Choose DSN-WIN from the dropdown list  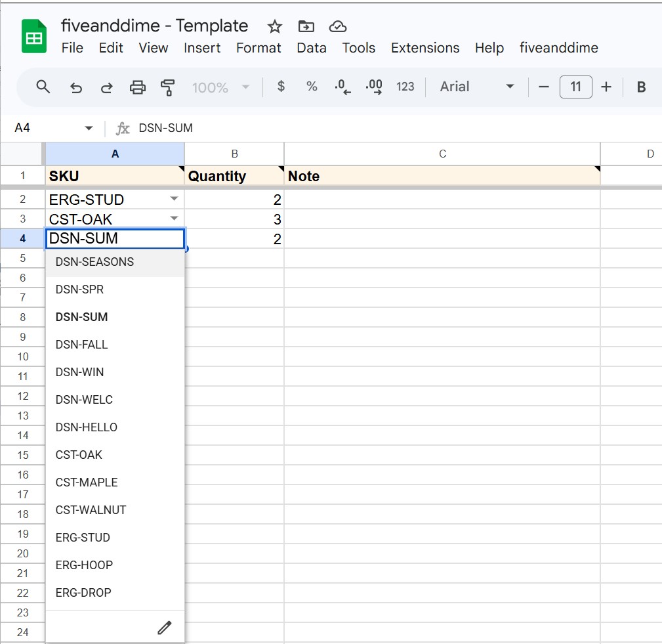coord(115,372)
